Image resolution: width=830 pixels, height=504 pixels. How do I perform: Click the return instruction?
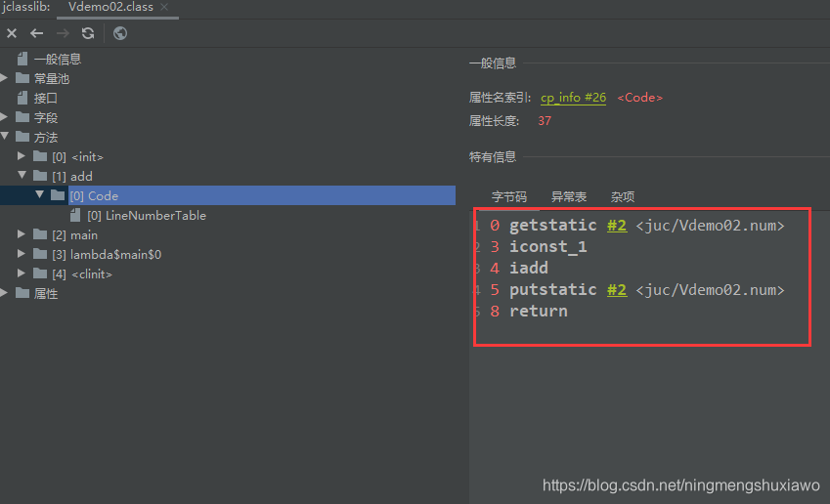(x=538, y=312)
